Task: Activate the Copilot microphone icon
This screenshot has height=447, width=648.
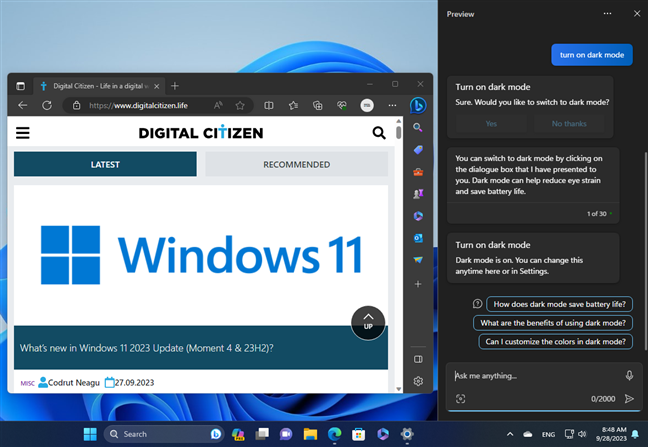Action: [629, 375]
